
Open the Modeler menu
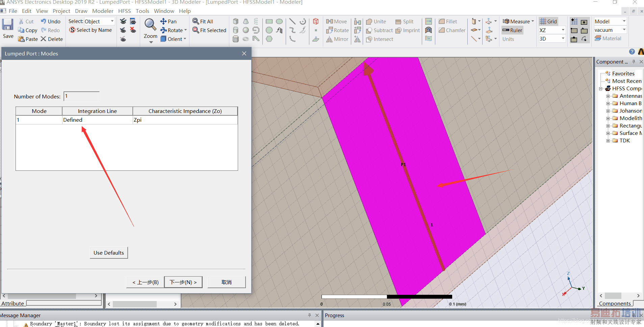coord(103,11)
